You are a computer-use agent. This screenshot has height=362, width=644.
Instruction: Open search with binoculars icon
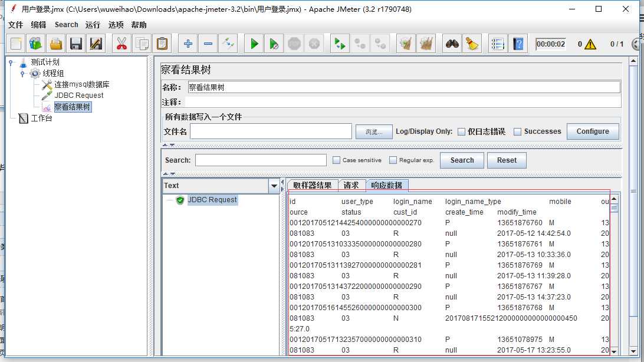click(452, 44)
